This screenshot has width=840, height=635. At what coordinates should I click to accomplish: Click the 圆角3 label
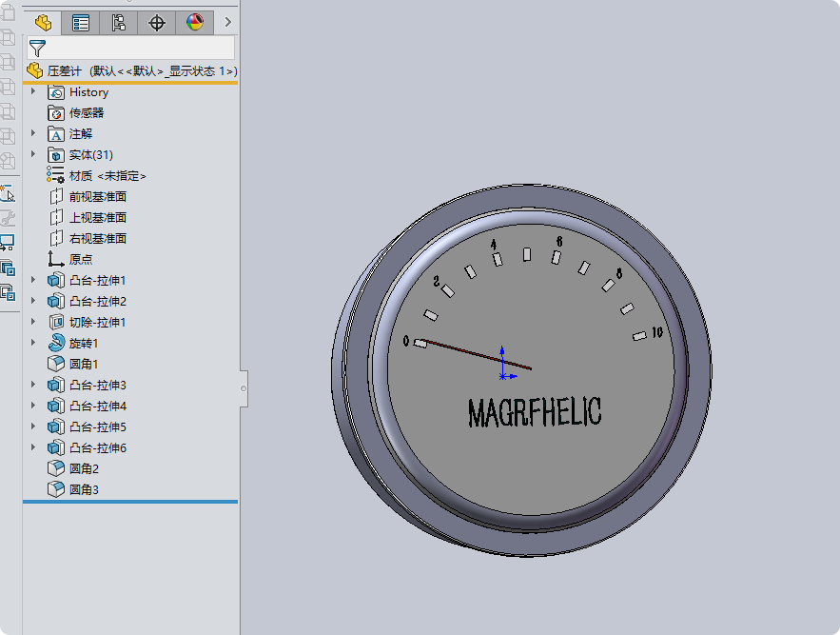point(84,489)
